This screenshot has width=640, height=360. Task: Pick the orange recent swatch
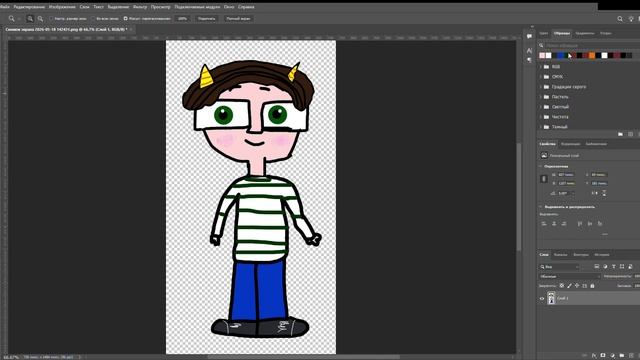592,56
